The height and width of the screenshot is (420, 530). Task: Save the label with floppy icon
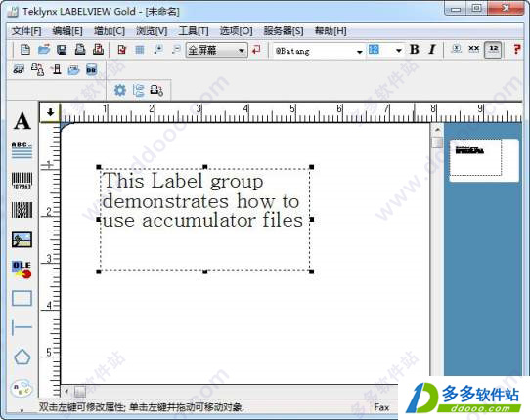(x=62, y=50)
